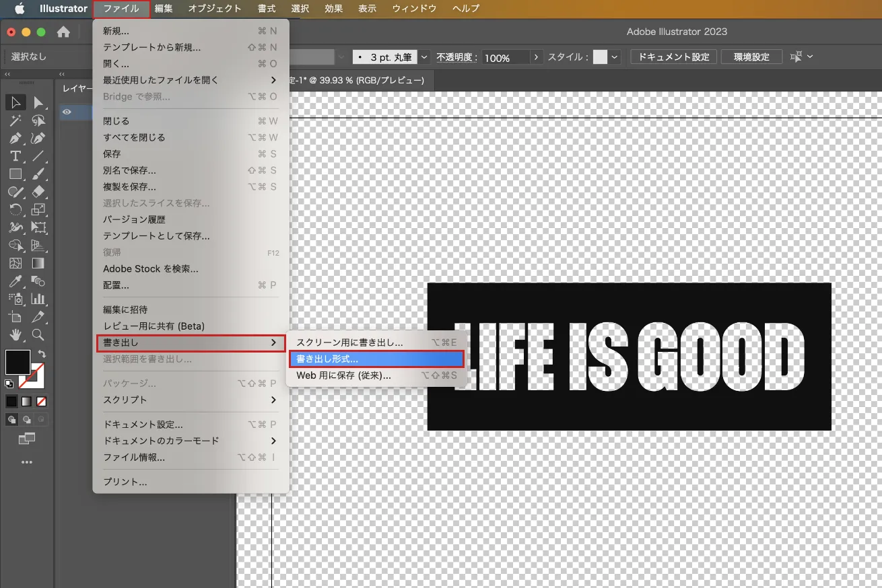Screen dimensions: 882x588
Task: Open the 不透明度 options chevron
Action: [x=536, y=57]
